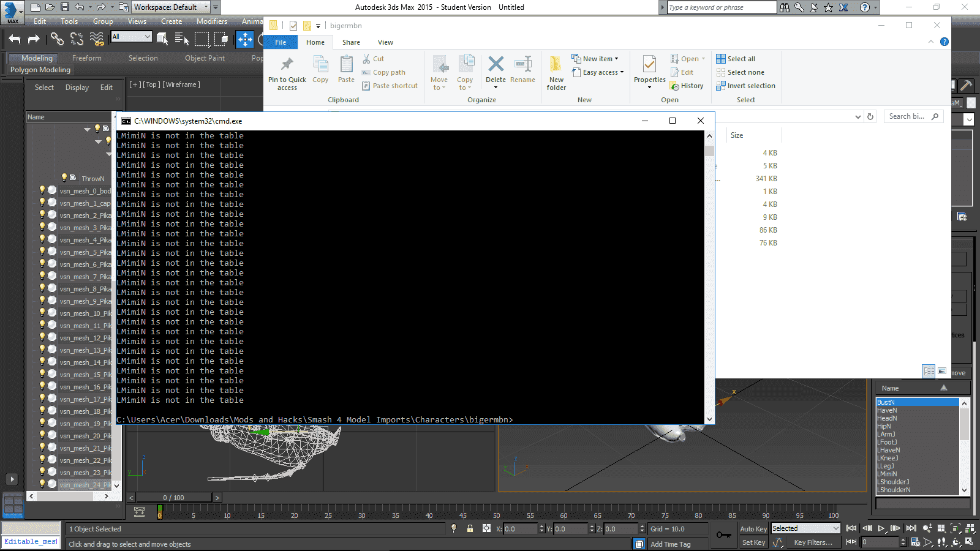Toggle visibility bulb for vsn_mesh_0 object
The height and width of the screenshot is (551, 980).
click(x=42, y=190)
